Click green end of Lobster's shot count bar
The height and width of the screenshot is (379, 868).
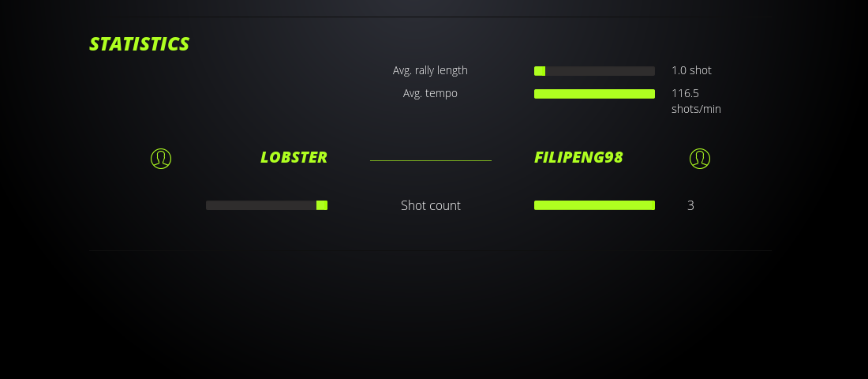[x=322, y=205]
